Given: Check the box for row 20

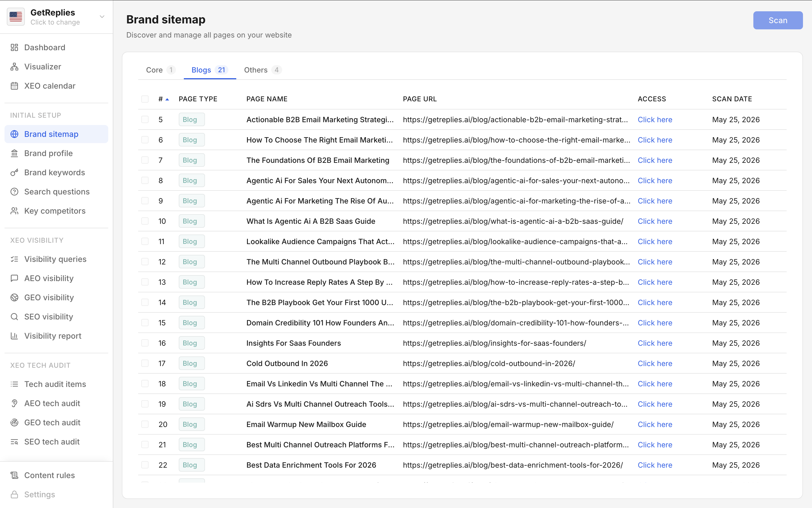Looking at the screenshot, I should 145,424.
